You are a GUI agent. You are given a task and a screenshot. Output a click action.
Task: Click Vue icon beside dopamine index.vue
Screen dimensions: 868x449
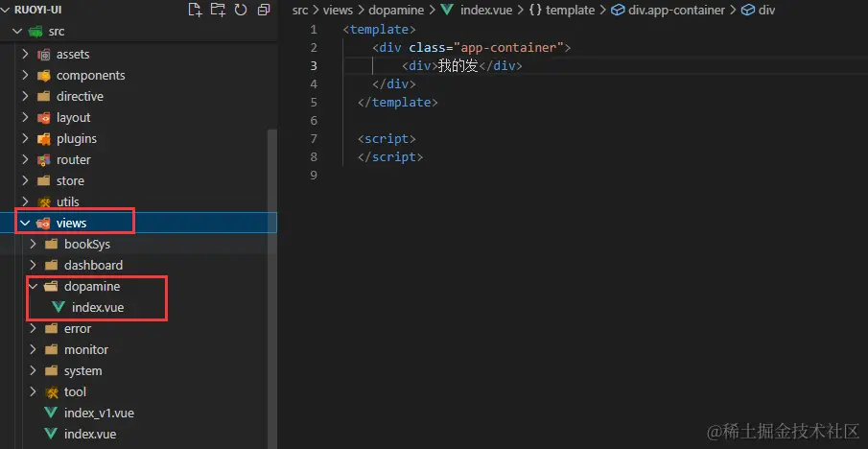click(x=59, y=307)
